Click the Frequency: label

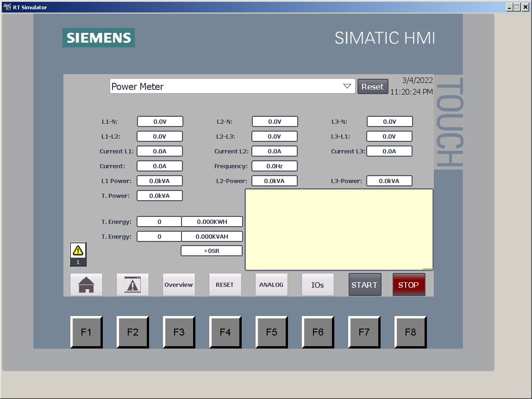[231, 166]
